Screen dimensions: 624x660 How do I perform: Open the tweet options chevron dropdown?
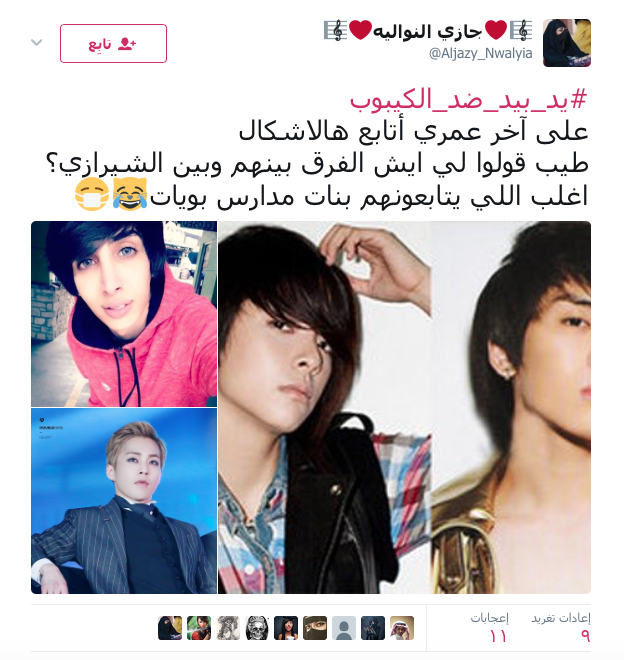click(37, 43)
